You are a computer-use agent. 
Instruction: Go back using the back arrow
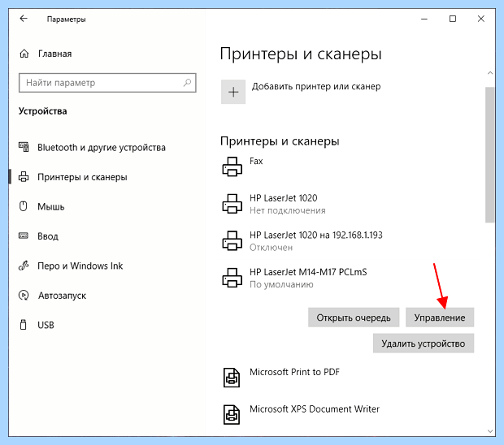(x=24, y=19)
